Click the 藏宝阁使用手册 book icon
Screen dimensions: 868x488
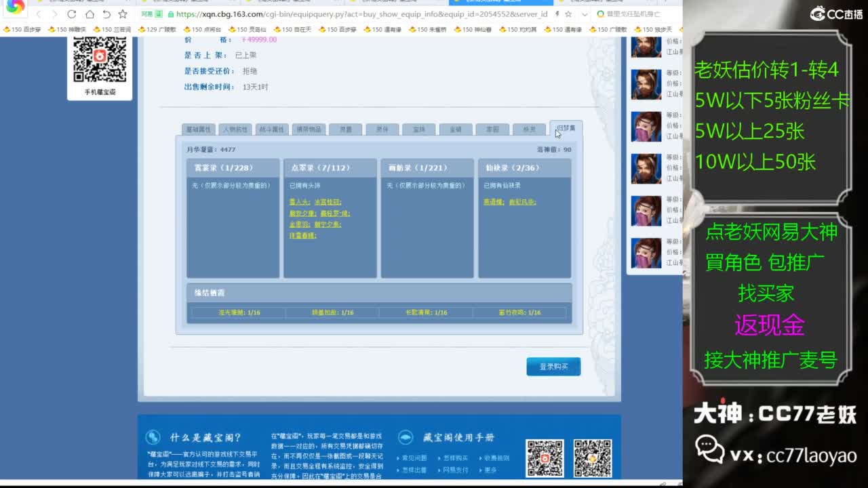(405, 438)
